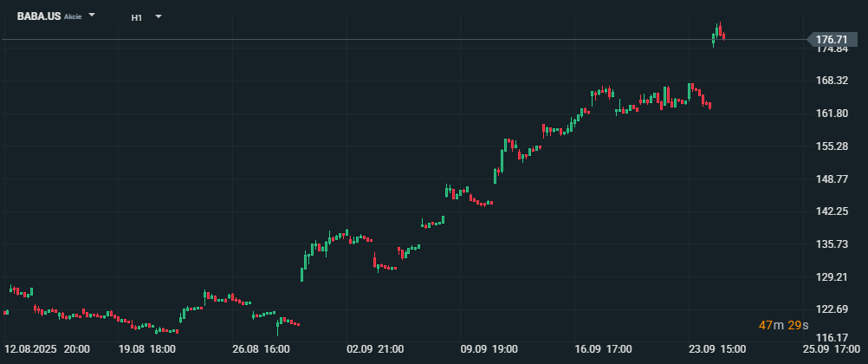The width and height of the screenshot is (868, 364).
Task: Click the Akcie instrument type label
Action: [x=73, y=17]
